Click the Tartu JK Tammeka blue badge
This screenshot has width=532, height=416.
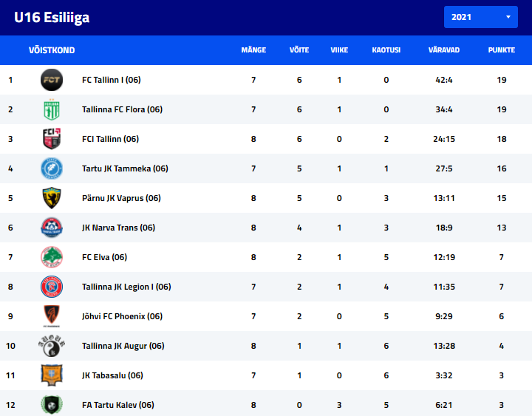[52, 168]
